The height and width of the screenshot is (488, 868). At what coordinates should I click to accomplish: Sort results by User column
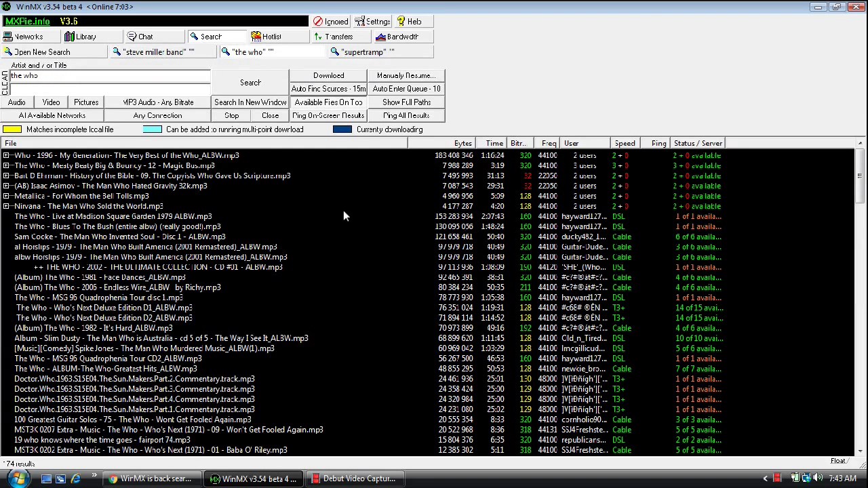[x=586, y=143]
